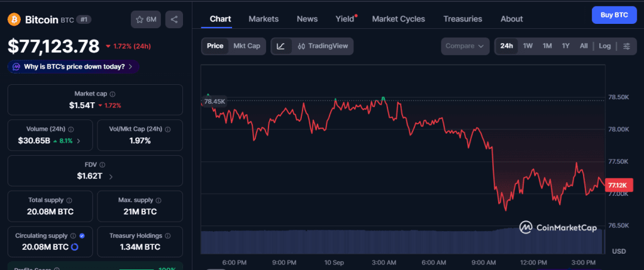Click the Bitcoin logo icon
This screenshot has height=270, width=644.
point(15,19)
